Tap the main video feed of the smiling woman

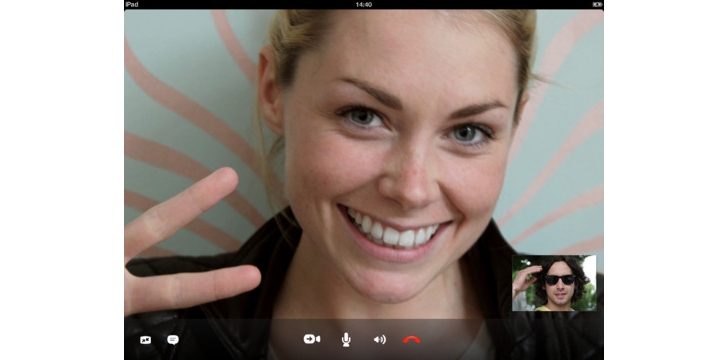pos(364,163)
